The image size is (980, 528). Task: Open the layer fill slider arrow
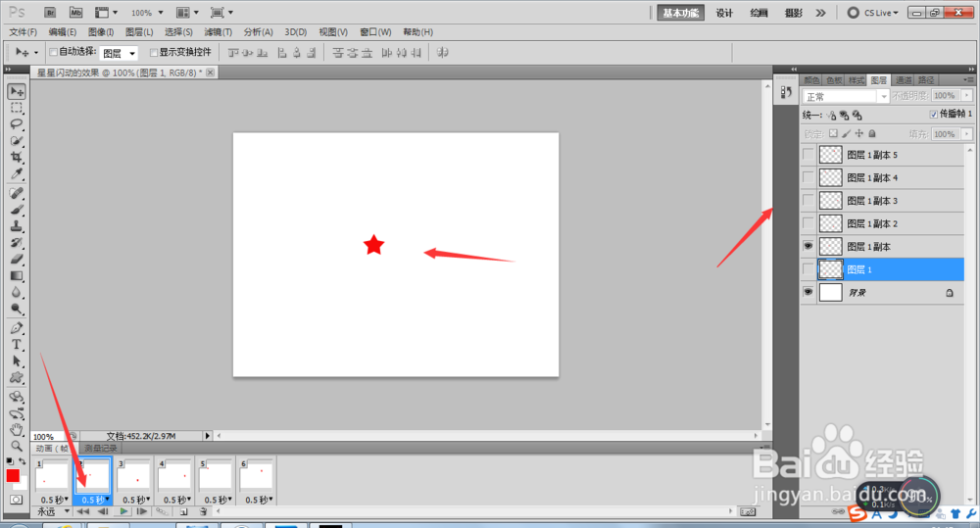click(x=967, y=134)
